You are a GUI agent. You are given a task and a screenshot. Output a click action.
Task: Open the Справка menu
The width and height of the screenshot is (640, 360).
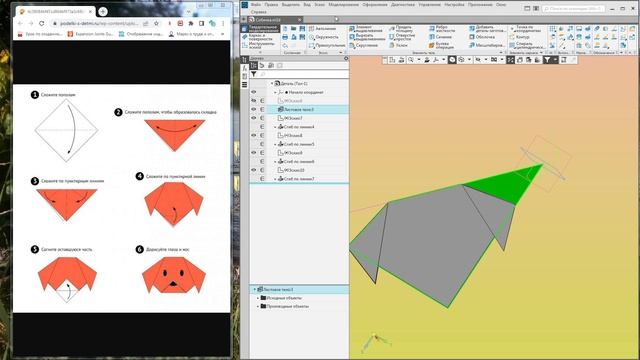pyautogui.click(x=258, y=12)
